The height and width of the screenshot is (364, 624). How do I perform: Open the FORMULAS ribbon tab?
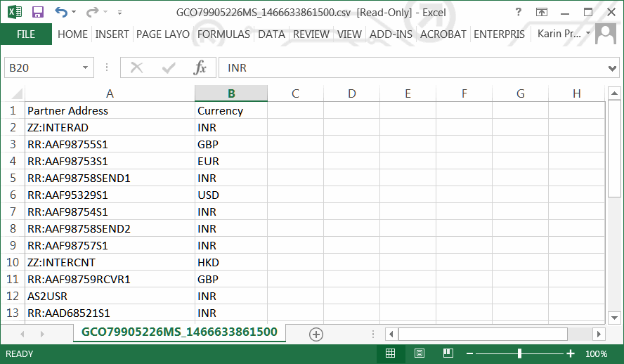[x=223, y=34]
